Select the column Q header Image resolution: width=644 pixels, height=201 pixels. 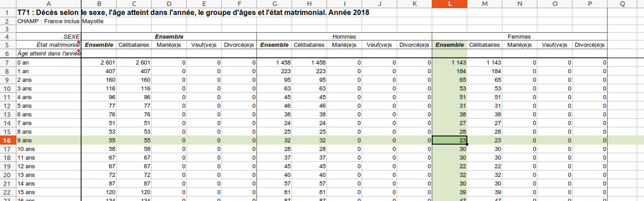pos(622,4)
